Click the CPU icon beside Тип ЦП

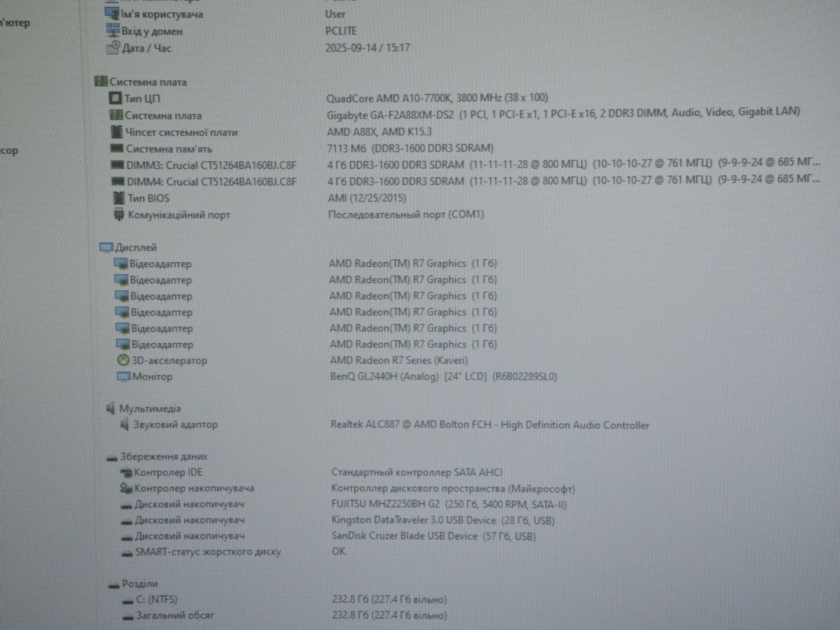pyautogui.click(x=115, y=98)
